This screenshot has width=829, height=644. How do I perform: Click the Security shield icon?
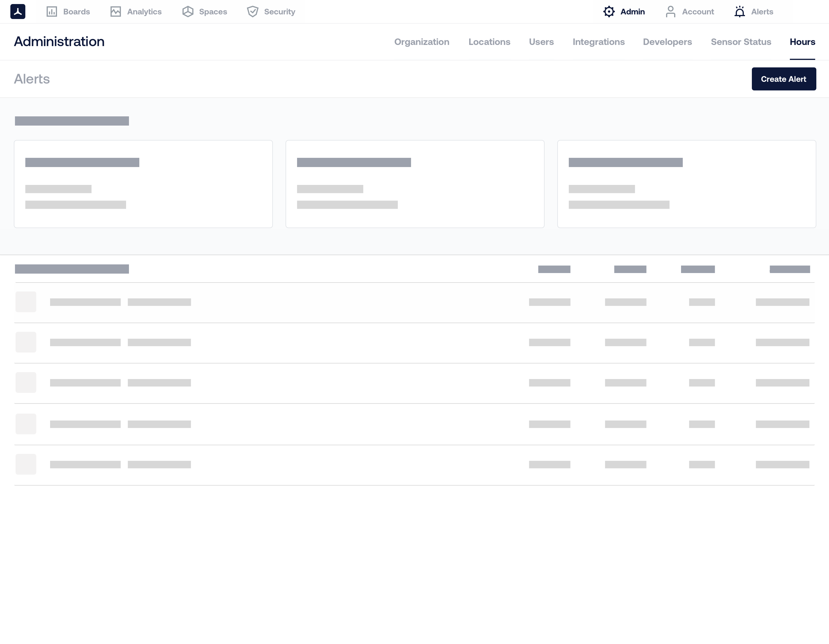click(253, 12)
